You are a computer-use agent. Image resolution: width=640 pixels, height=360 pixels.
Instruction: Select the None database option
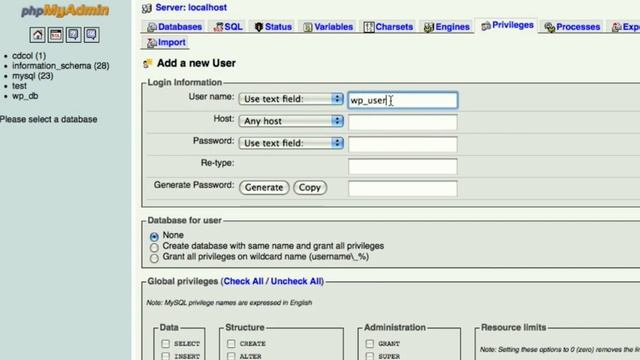coord(154,236)
